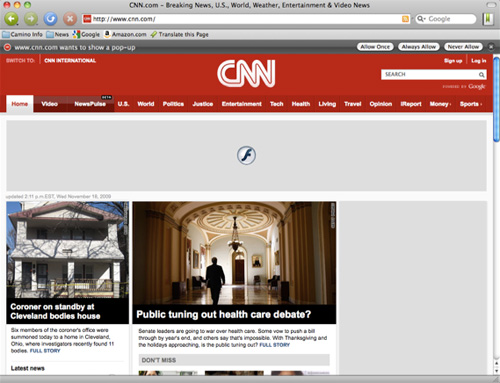Click the Stop loading button

pyautogui.click(x=70, y=19)
